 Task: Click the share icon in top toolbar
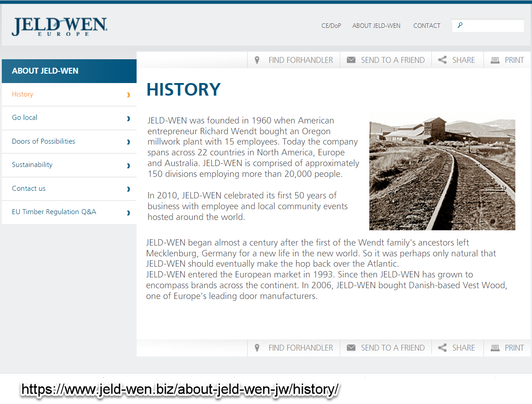point(442,60)
